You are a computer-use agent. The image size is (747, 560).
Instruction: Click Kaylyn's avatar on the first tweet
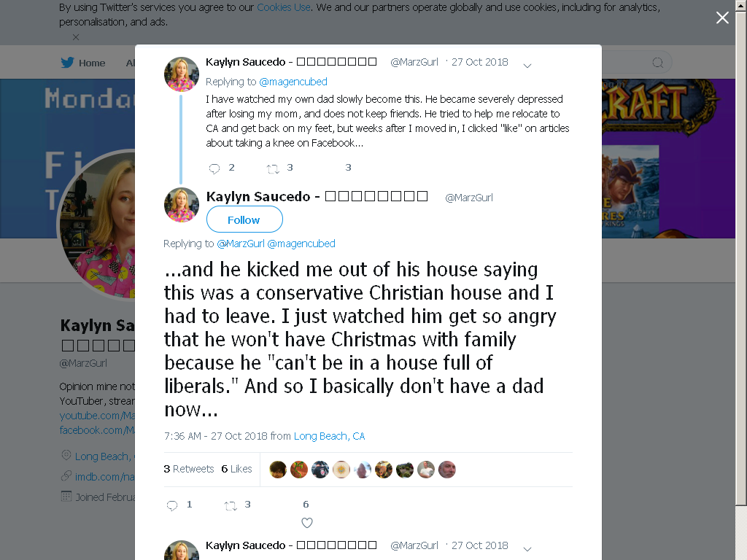[182, 74]
